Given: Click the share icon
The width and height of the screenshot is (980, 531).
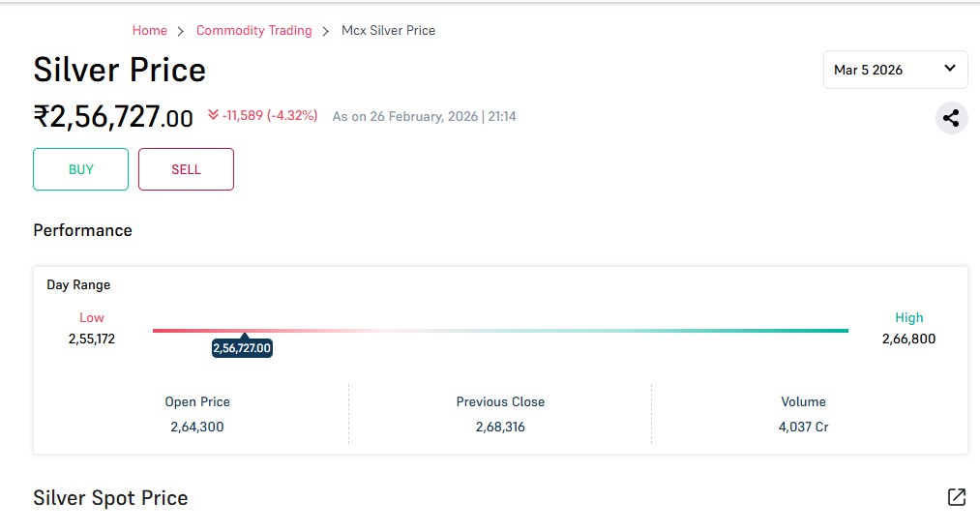Looking at the screenshot, I should [951, 118].
